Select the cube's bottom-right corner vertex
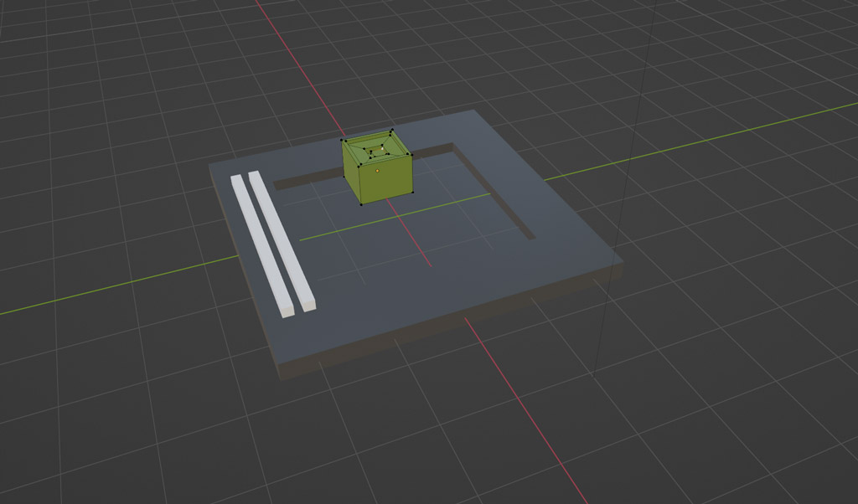This screenshot has width=858, height=504. (x=412, y=191)
